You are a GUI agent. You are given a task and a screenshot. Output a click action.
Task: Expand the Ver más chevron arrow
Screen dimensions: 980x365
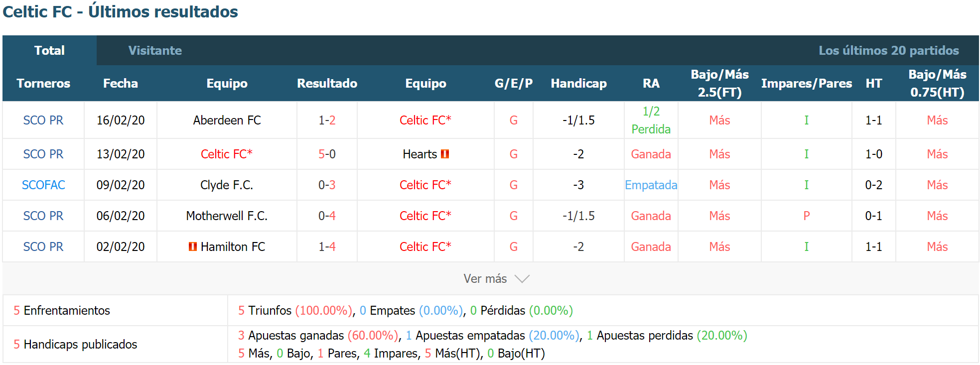tap(522, 279)
